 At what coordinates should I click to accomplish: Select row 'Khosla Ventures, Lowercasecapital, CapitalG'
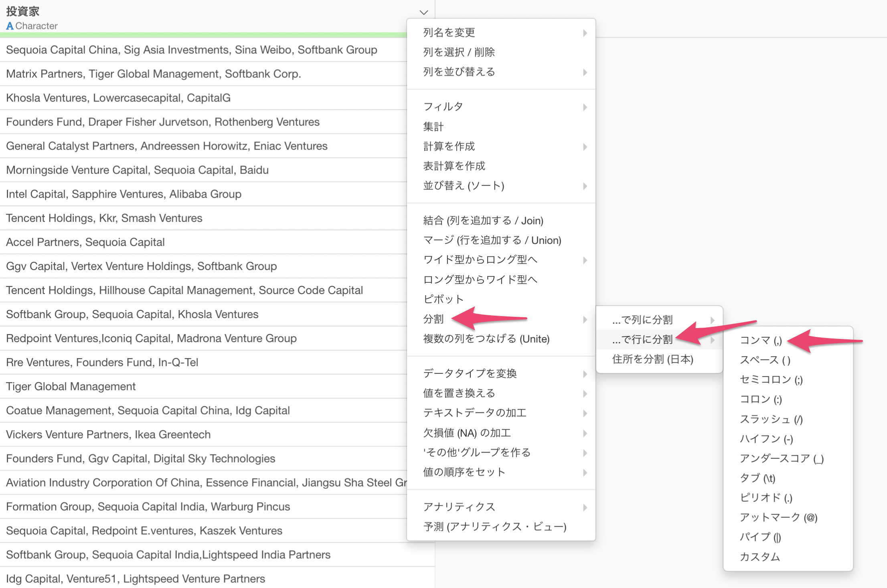tap(203, 98)
